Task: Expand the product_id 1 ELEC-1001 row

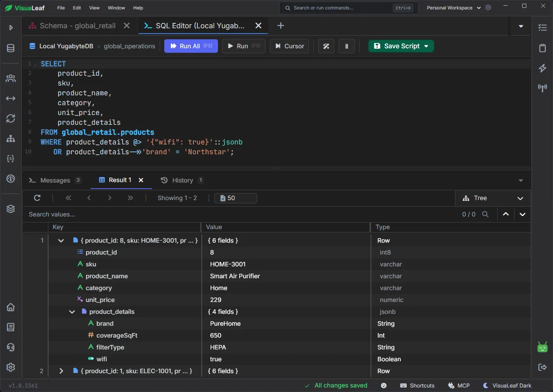Action: click(x=61, y=371)
